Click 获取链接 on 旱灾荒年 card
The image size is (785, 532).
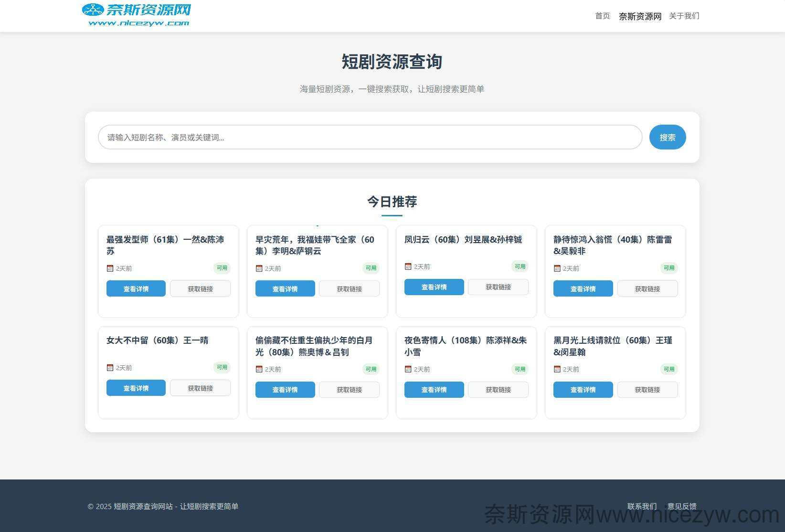coord(349,288)
